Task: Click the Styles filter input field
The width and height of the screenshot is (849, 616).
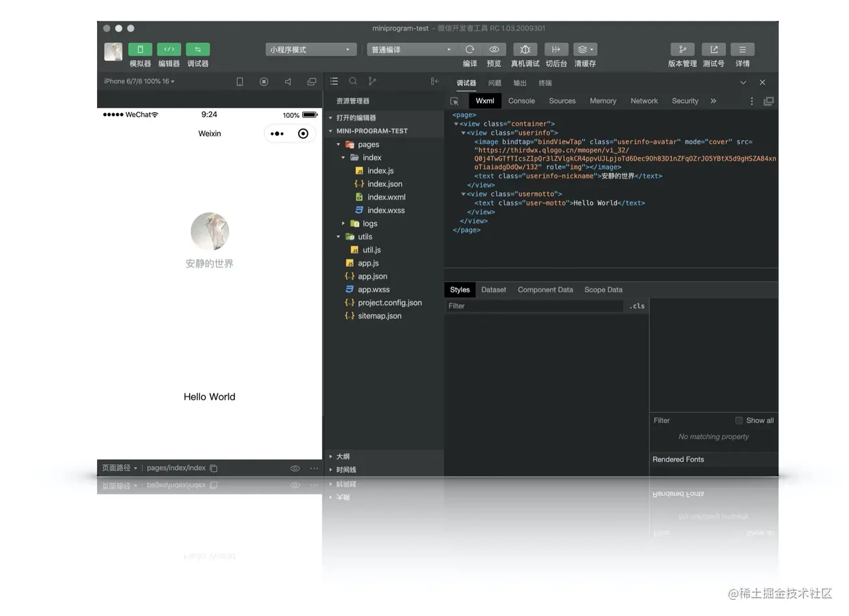Action: (534, 306)
